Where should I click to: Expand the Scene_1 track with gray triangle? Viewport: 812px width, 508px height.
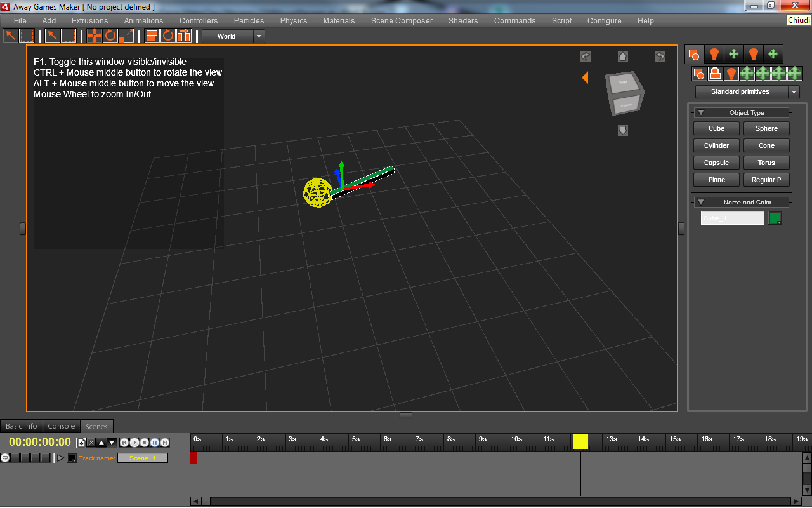coord(61,458)
